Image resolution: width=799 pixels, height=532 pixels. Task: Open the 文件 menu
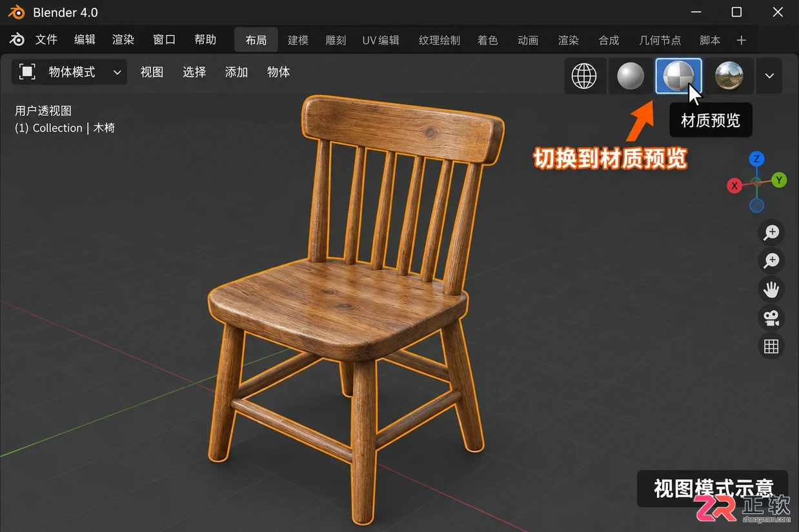[x=46, y=40]
